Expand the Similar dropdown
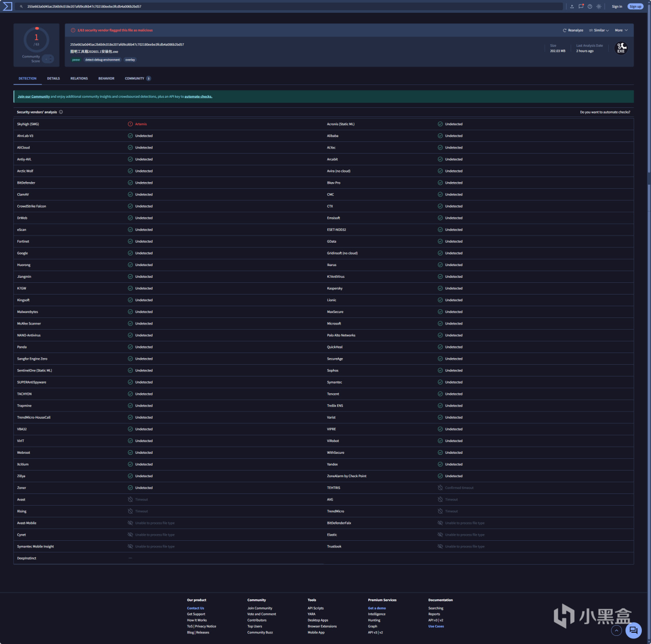Screen dimensions: 651x644 pos(599,31)
